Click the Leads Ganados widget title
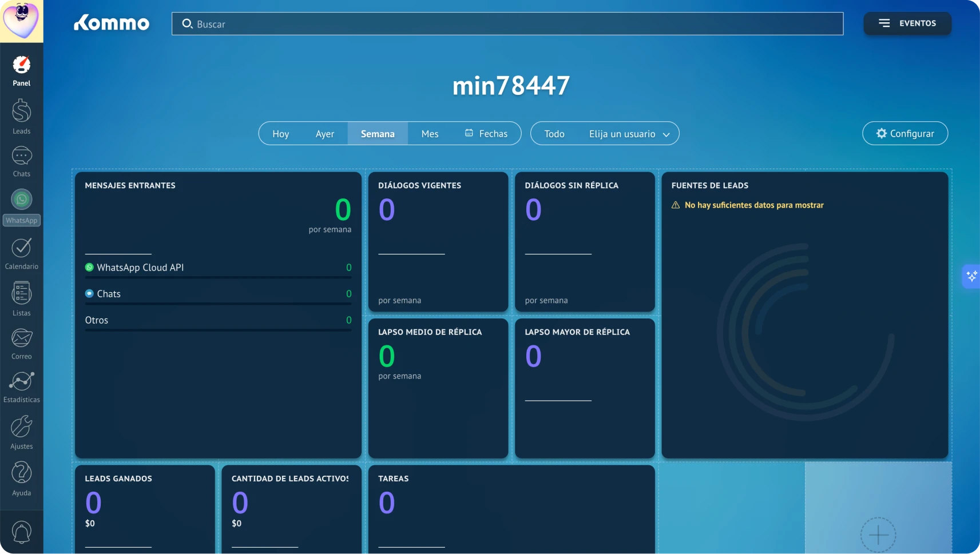 click(x=118, y=479)
